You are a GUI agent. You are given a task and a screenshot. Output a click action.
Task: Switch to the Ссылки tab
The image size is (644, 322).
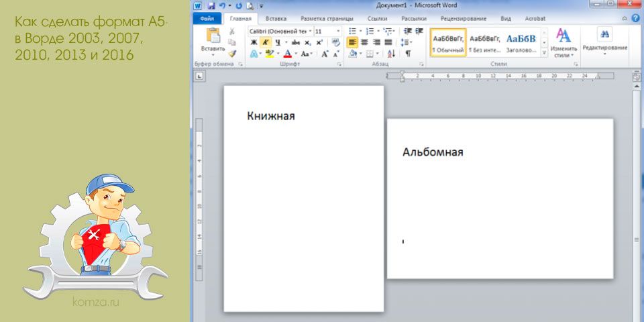point(377,19)
